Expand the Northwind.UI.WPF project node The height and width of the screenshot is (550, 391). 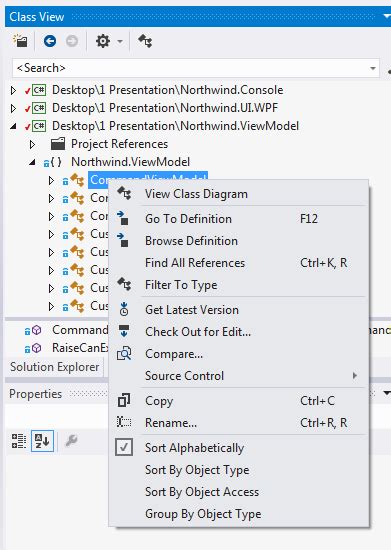[13, 108]
